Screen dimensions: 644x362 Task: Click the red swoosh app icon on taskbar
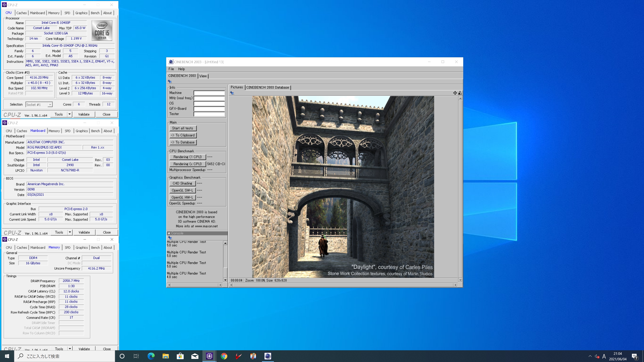(x=238, y=356)
